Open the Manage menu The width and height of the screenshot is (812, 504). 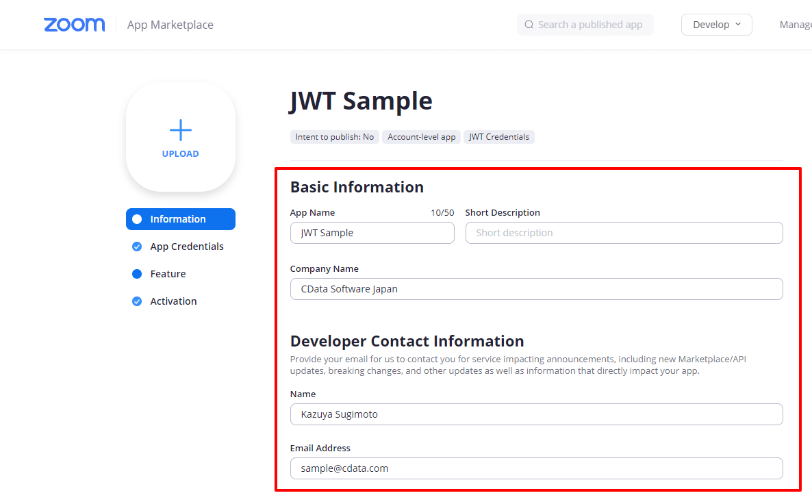[796, 25]
